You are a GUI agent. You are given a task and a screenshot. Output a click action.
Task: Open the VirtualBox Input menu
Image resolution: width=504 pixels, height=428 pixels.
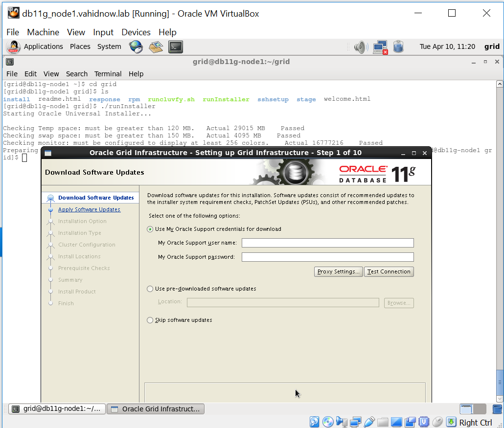tap(103, 32)
